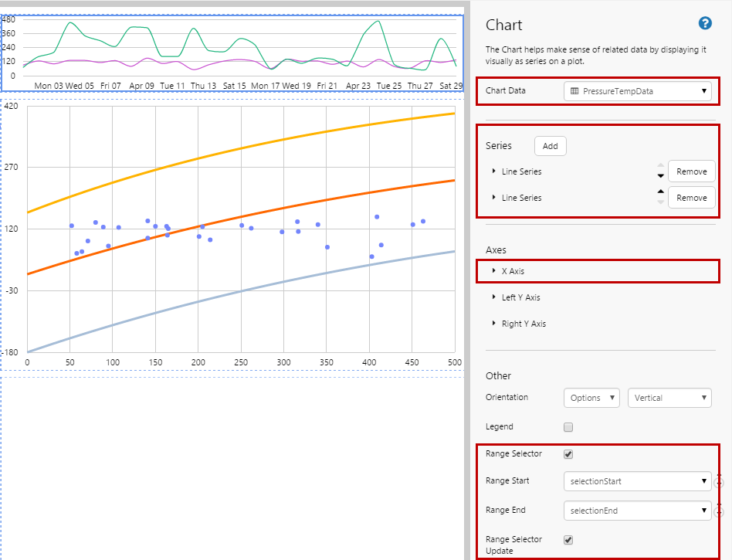732x560 pixels.
Task: Expand the Left Y Axis section
Action: pos(494,297)
